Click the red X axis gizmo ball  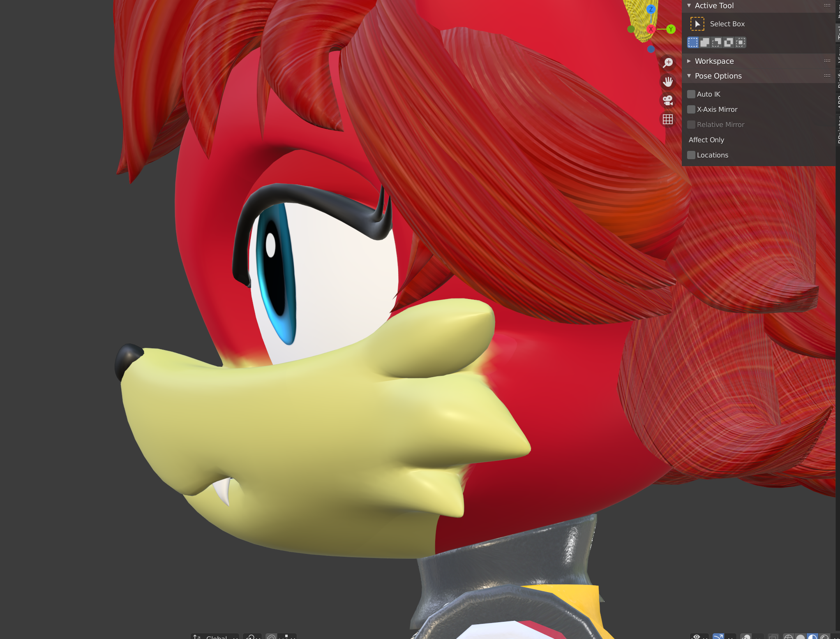click(x=651, y=29)
